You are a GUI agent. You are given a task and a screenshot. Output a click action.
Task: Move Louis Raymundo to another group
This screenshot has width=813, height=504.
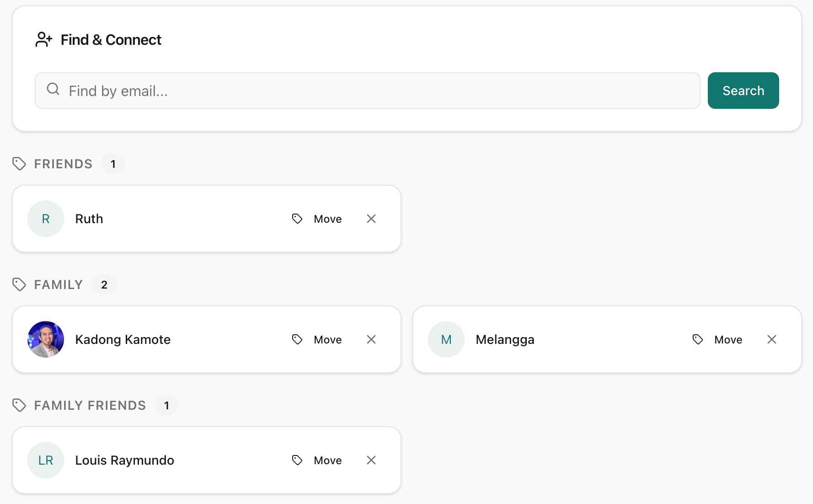pyautogui.click(x=317, y=460)
